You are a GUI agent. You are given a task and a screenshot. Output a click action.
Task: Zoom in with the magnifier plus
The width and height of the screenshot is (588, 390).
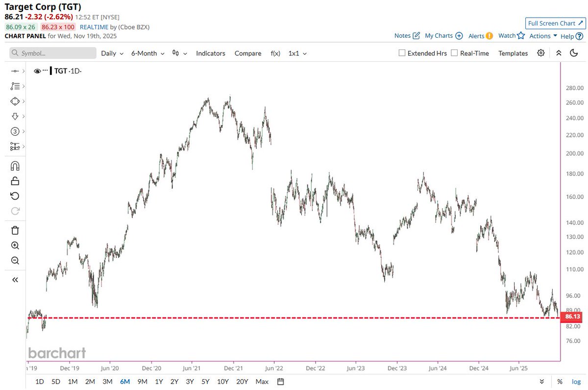pyautogui.click(x=15, y=245)
